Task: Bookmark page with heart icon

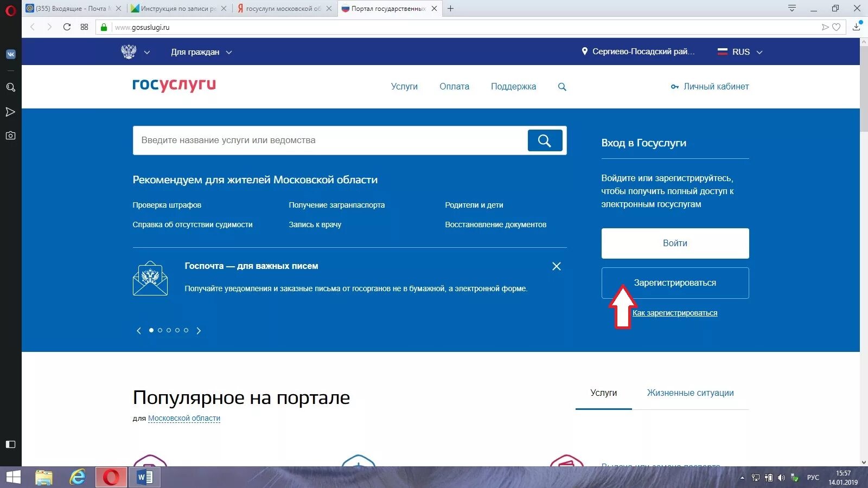Action: (x=837, y=27)
